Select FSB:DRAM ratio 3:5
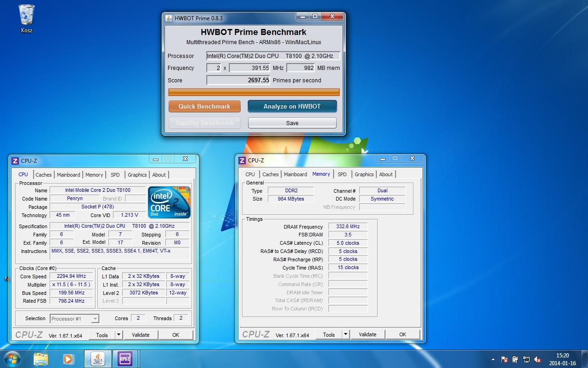 click(x=348, y=235)
